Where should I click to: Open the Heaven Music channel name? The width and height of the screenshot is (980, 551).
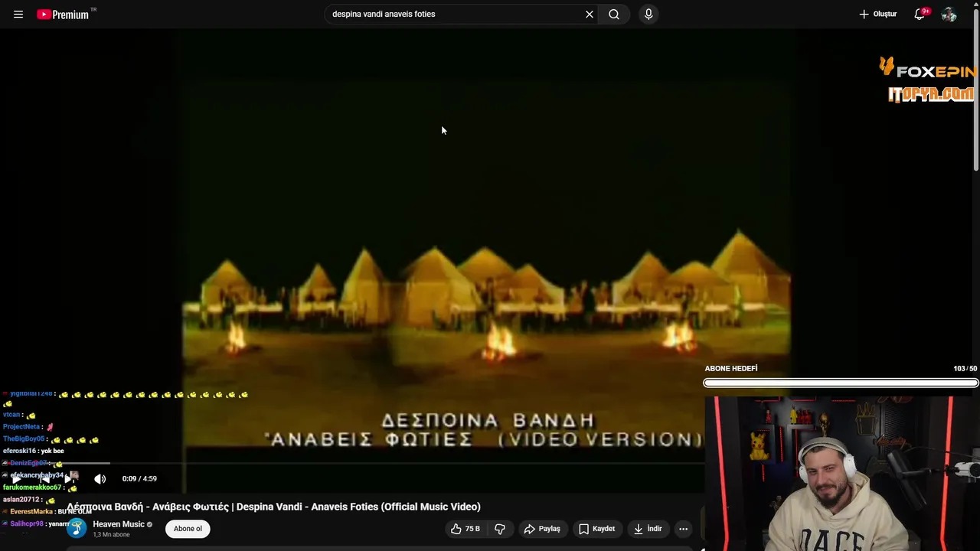119,524
